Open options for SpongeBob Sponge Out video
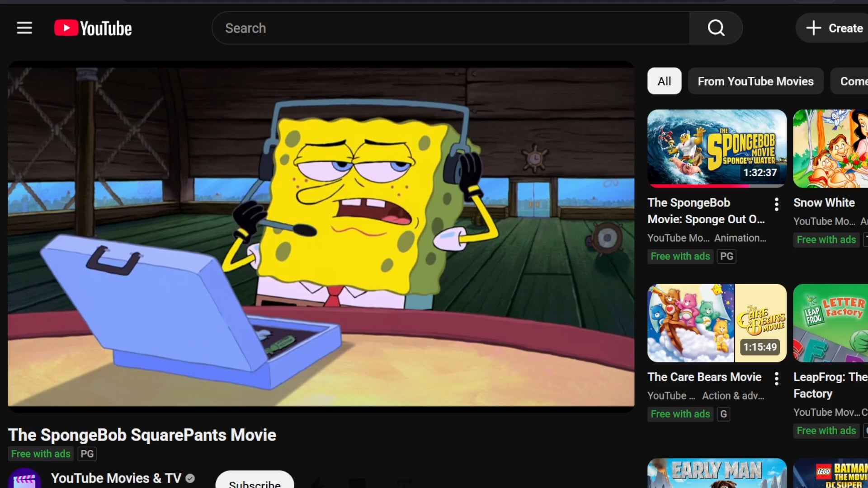Screen dimensions: 868x488 [x=776, y=204]
